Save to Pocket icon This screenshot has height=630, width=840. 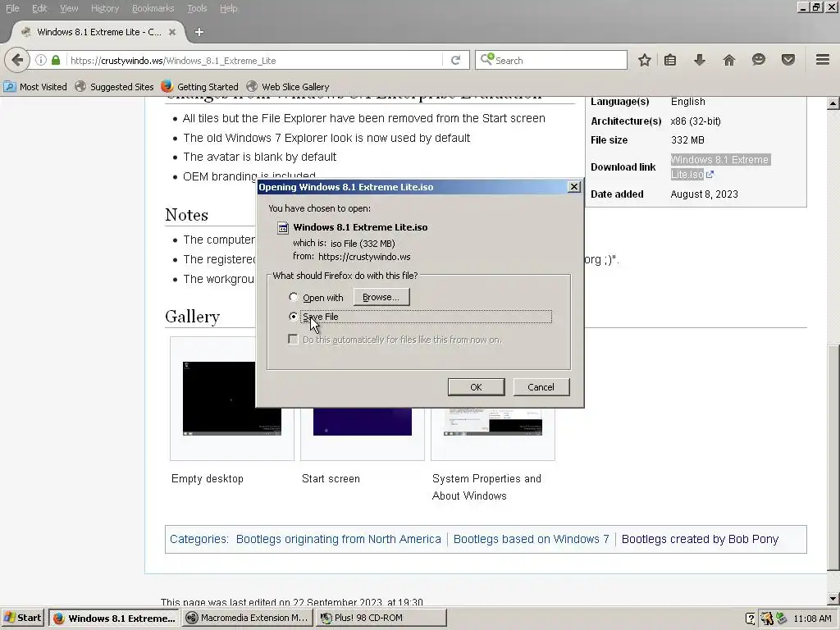788,60
